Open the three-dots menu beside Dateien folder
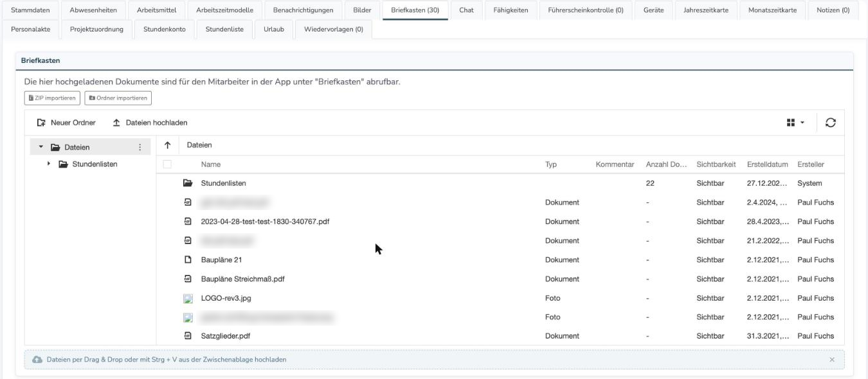 click(140, 147)
